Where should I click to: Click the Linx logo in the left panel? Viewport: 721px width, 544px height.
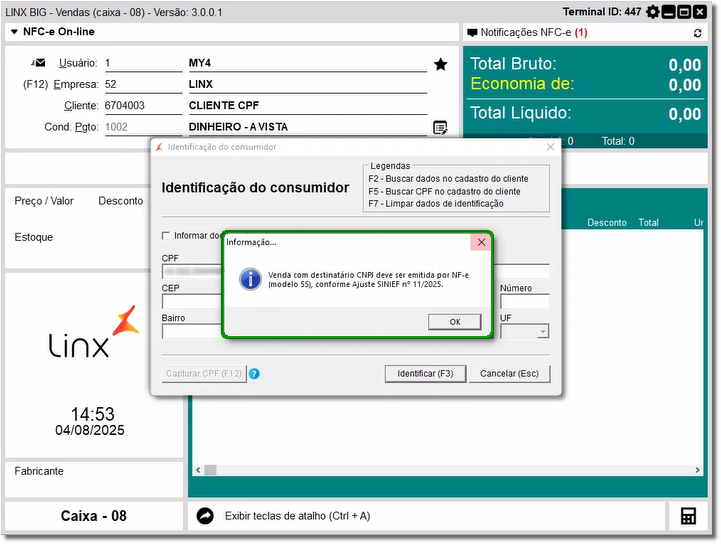[x=94, y=332]
